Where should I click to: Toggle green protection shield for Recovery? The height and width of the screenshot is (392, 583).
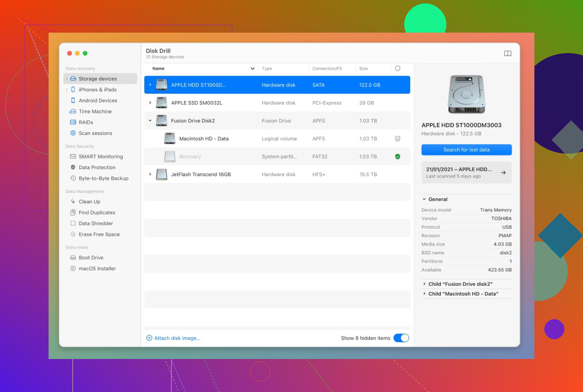coord(397,157)
